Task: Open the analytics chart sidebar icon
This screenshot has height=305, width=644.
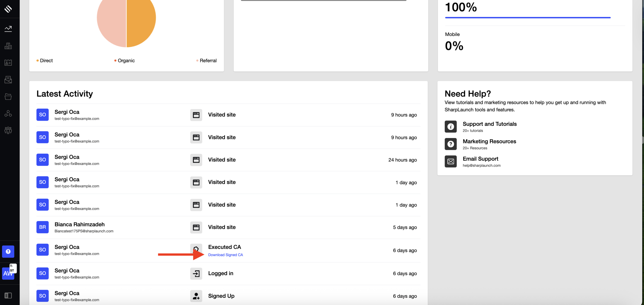Action: pos(8,29)
